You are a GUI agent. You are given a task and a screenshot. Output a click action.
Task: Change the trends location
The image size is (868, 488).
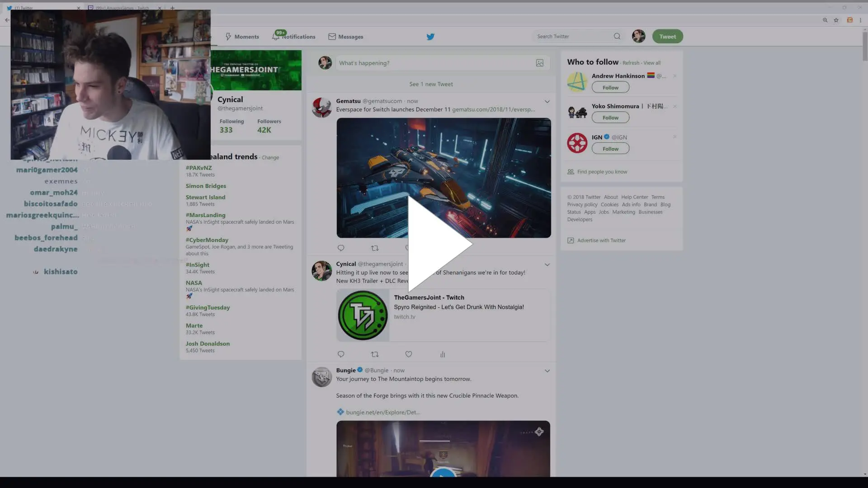coord(270,158)
